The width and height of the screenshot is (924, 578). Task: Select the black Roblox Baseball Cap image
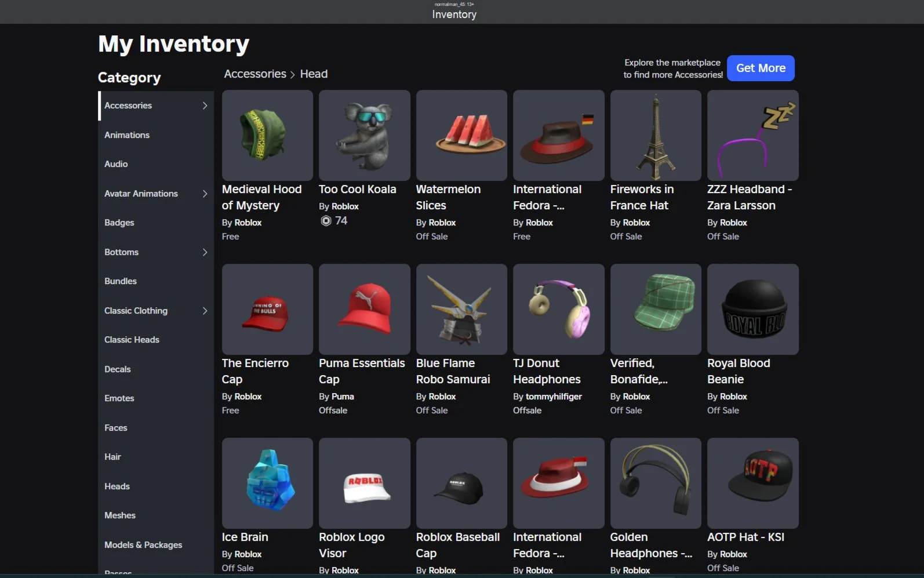click(x=461, y=483)
